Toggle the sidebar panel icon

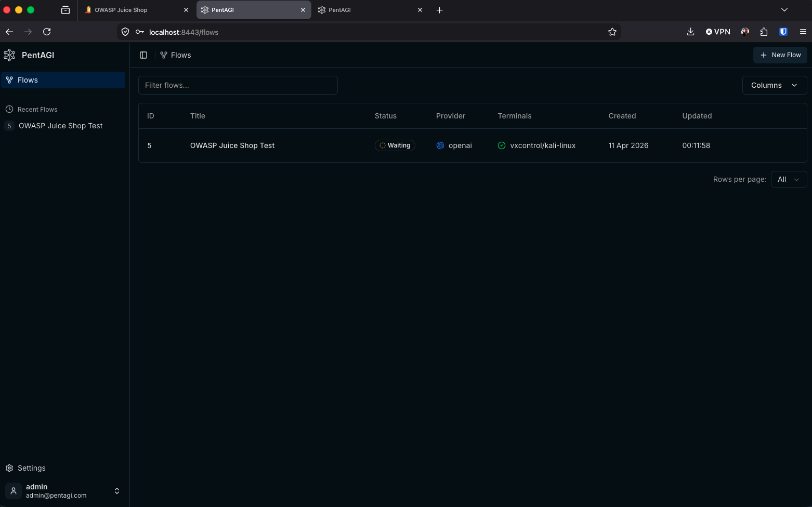click(143, 55)
